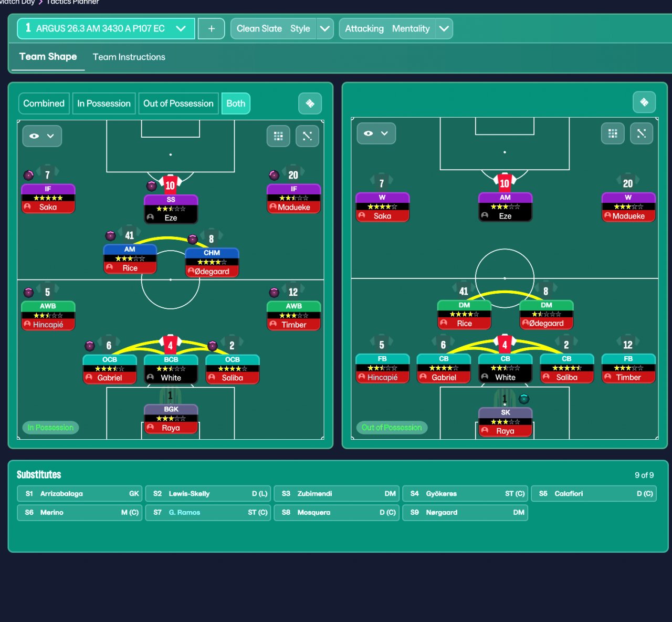Click the purple icon beside Saliba's number 2
The width and height of the screenshot is (672, 622).
[213, 346]
